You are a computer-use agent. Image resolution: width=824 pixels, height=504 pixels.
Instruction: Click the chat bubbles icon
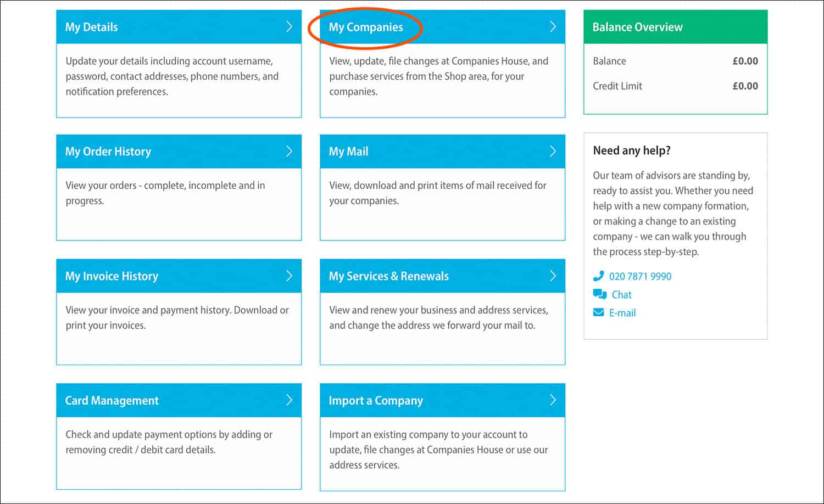coord(600,294)
